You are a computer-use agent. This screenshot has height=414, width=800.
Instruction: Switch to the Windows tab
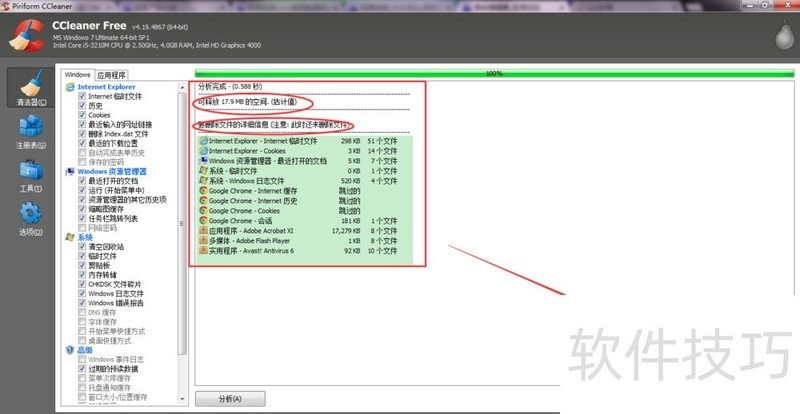tap(77, 75)
